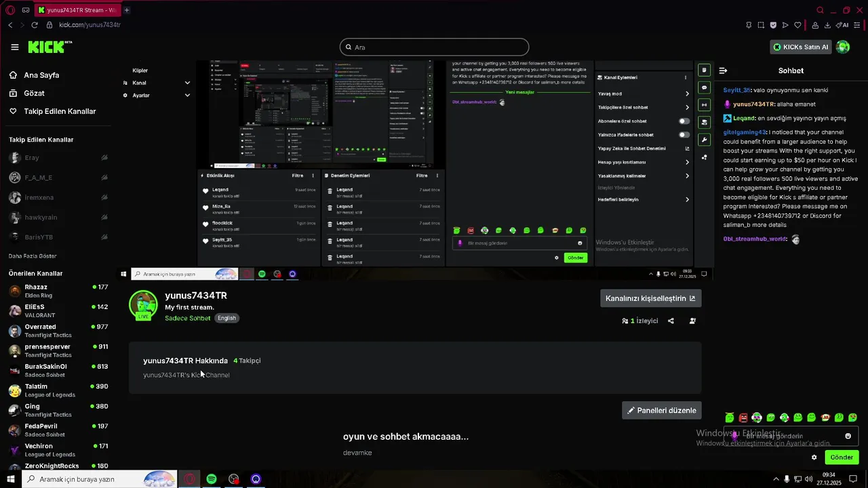Expand the Ayarlar dropdown in the dashboard sidebar
The image size is (868, 488).
coord(187,96)
